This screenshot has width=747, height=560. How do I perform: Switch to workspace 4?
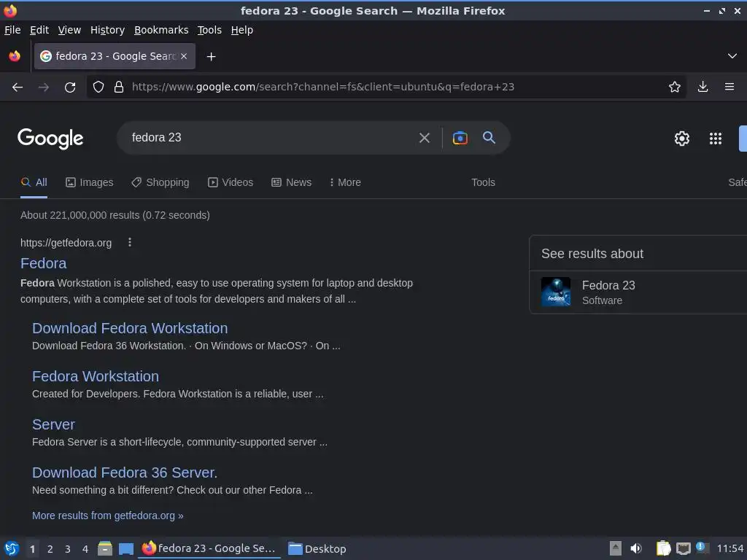[x=85, y=549]
